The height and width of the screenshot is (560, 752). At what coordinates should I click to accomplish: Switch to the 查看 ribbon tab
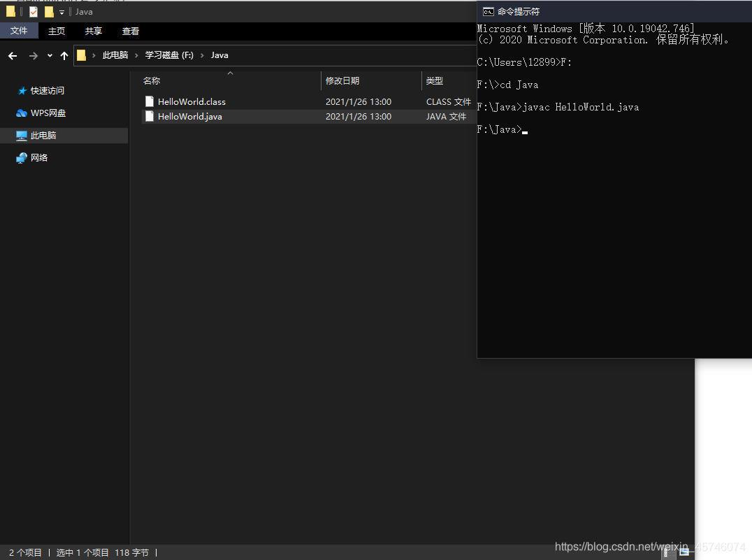point(131,31)
